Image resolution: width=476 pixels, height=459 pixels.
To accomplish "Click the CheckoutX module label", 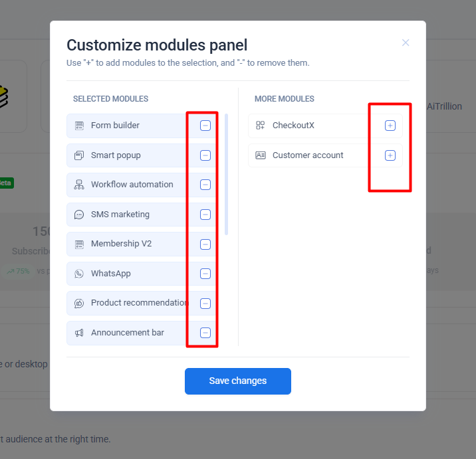I will click(x=293, y=126).
